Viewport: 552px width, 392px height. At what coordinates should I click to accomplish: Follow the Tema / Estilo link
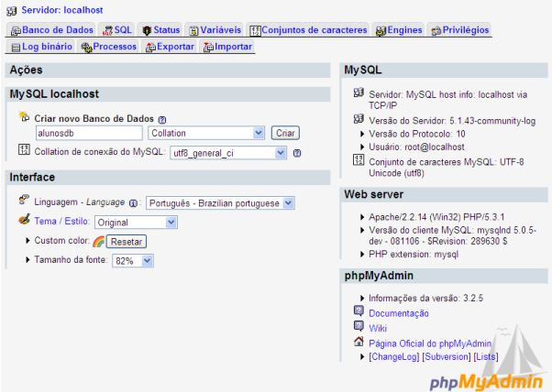tap(61, 221)
